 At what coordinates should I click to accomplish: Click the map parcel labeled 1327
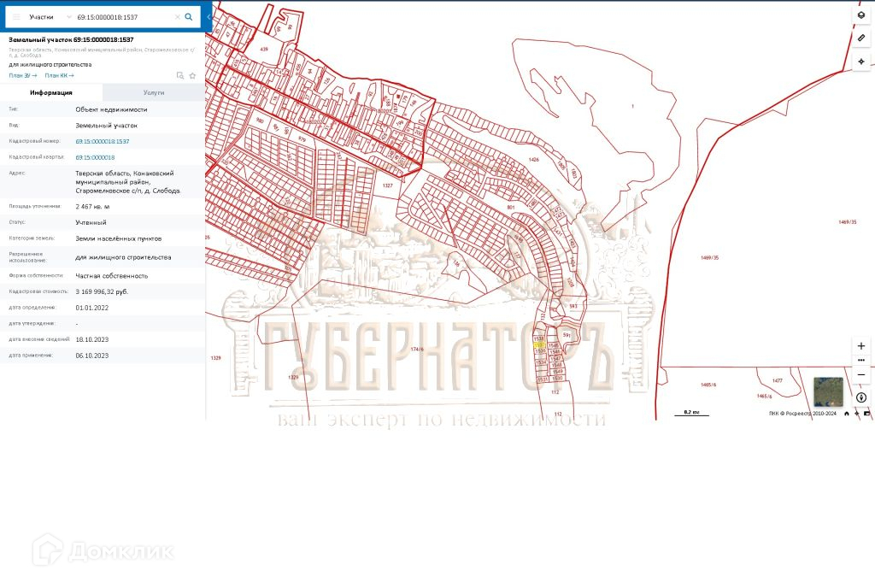[388, 185]
